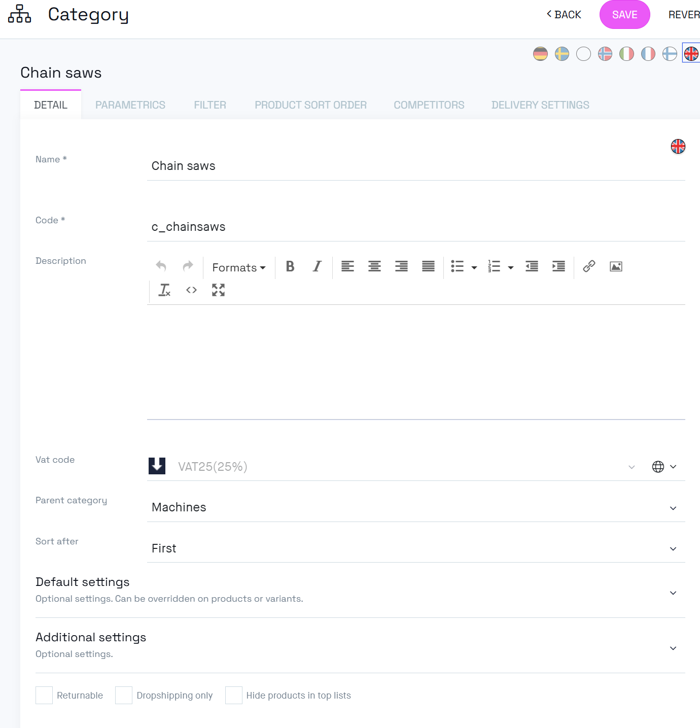This screenshot has height=728, width=700.
Task: Center align description text
Action: (x=374, y=266)
